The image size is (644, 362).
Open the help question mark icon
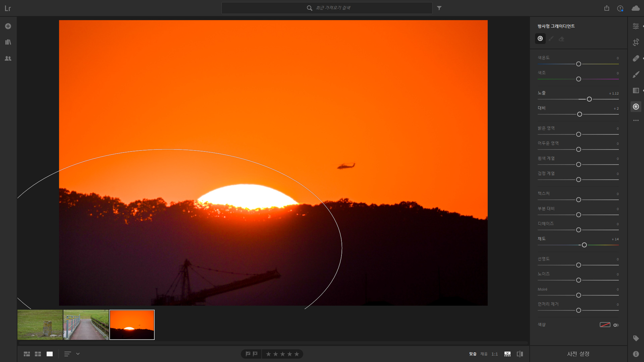pos(620,8)
